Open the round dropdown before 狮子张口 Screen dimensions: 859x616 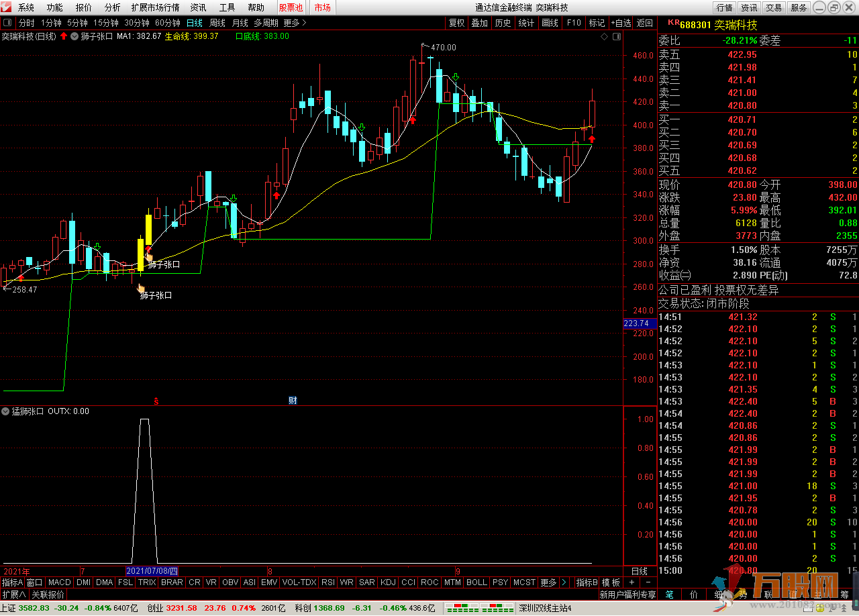(74, 36)
